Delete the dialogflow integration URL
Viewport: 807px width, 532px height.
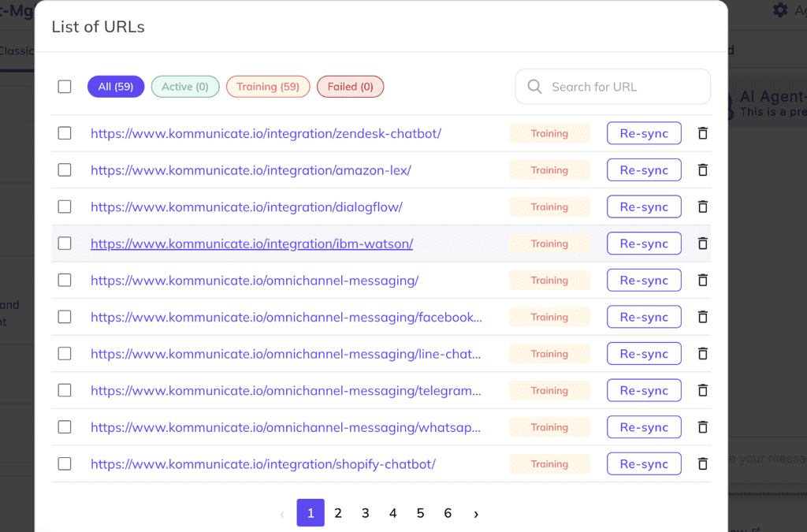(702, 206)
